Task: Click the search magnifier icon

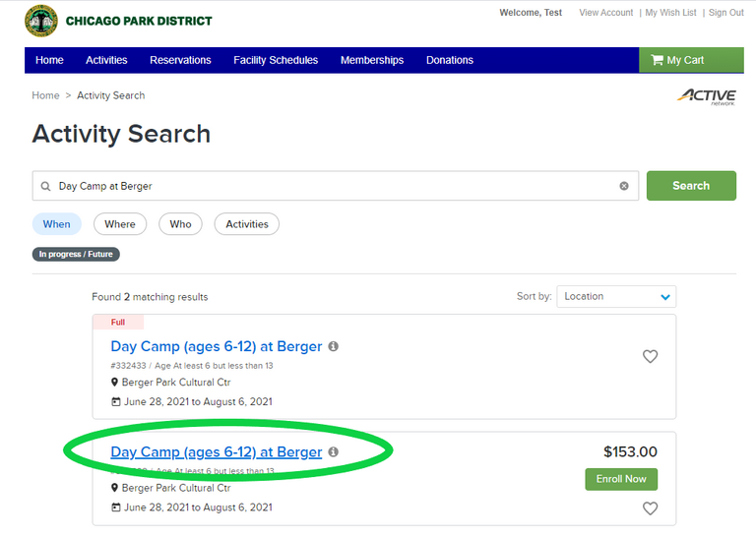Action: tap(45, 186)
